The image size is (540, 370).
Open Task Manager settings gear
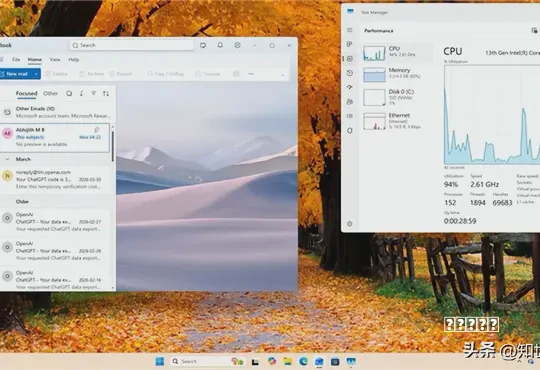click(x=350, y=224)
